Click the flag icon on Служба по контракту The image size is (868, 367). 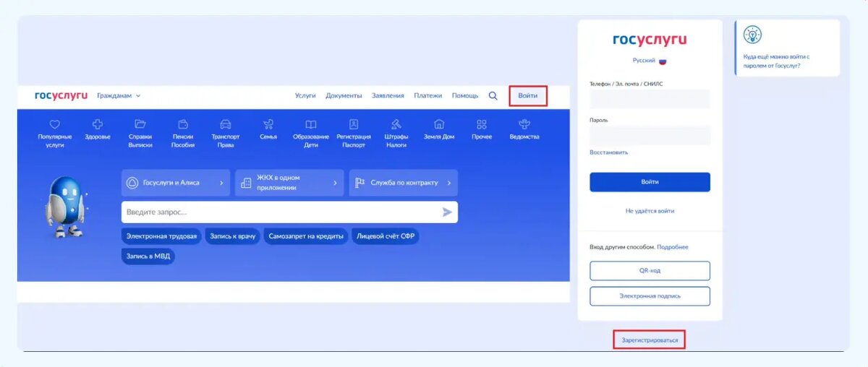pos(359,183)
